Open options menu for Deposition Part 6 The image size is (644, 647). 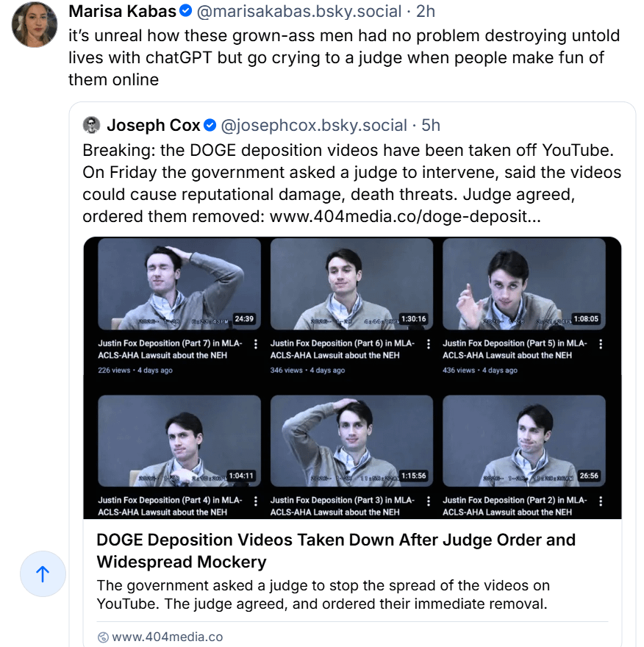click(428, 344)
